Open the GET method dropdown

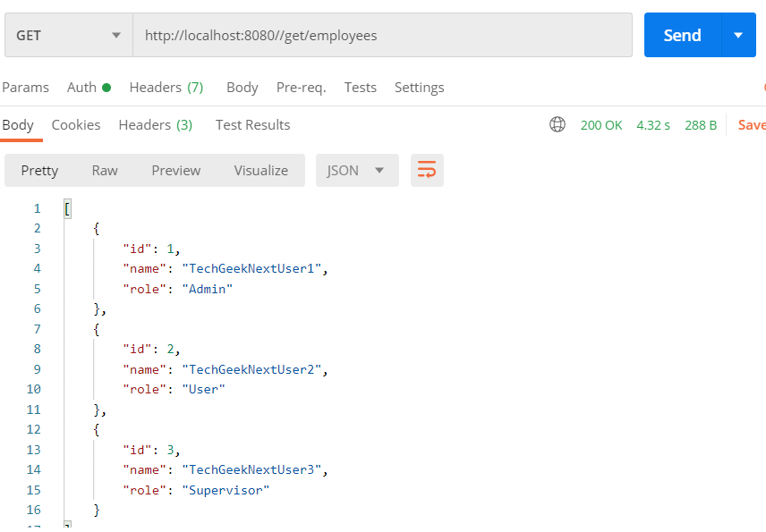tap(69, 35)
